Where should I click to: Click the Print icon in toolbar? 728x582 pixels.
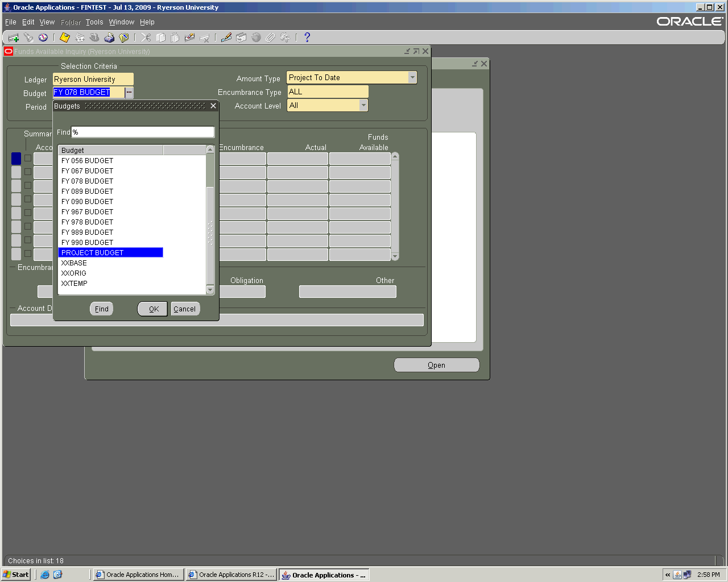[109, 38]
